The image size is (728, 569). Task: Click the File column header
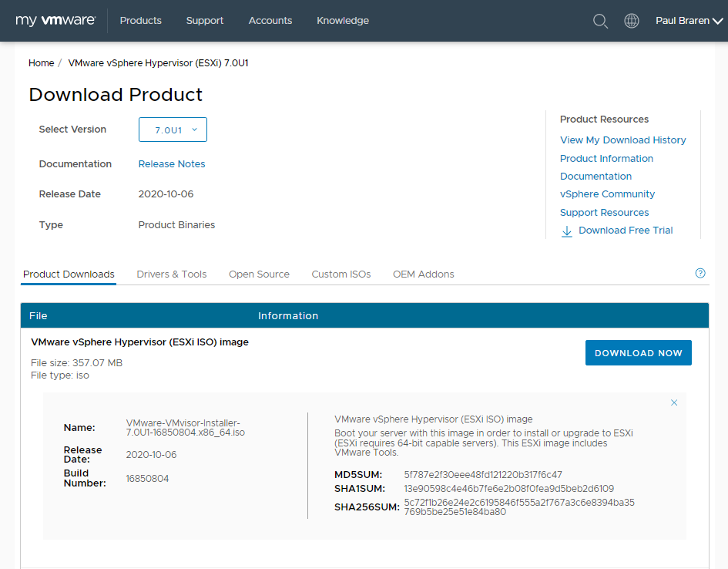coord(38,316)
